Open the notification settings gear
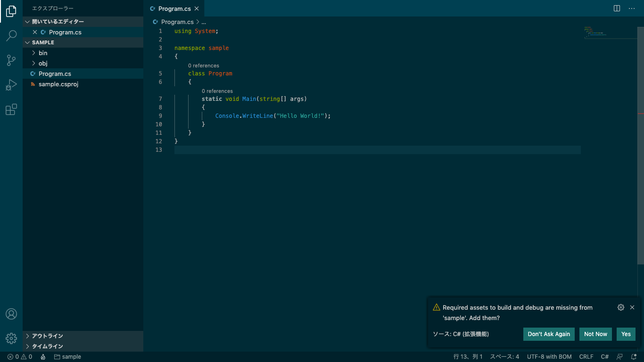644x362 pixels. [x=621, y=307]
